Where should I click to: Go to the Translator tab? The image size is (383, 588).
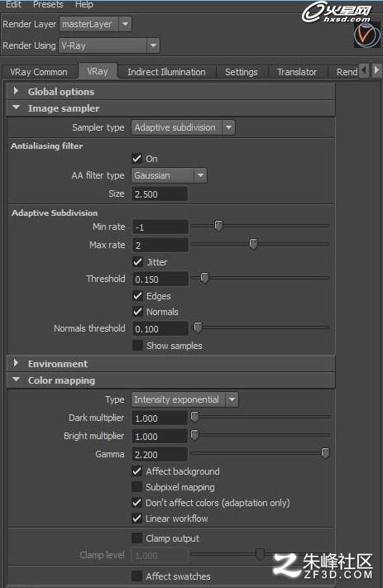(x=297, y=72)
